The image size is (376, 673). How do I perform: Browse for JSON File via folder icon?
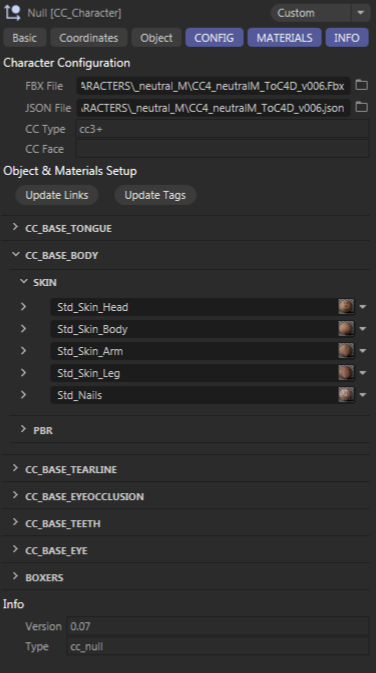(362, 107)
